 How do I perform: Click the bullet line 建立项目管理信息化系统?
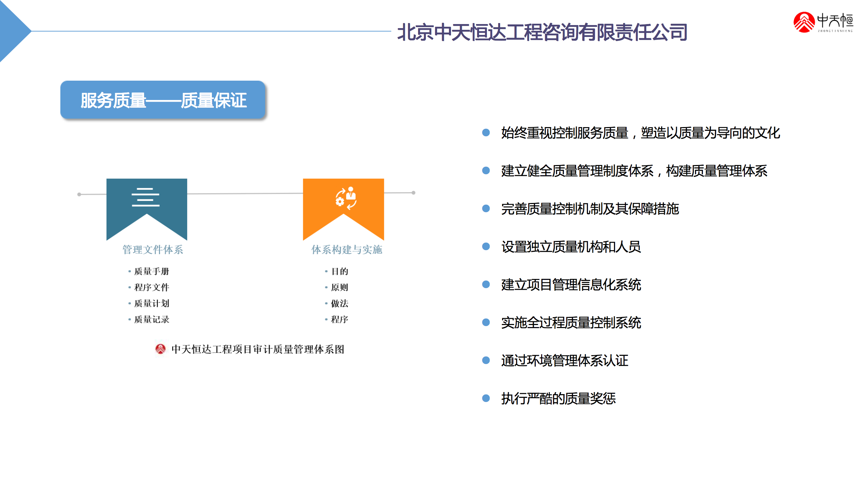coord(571,284)
